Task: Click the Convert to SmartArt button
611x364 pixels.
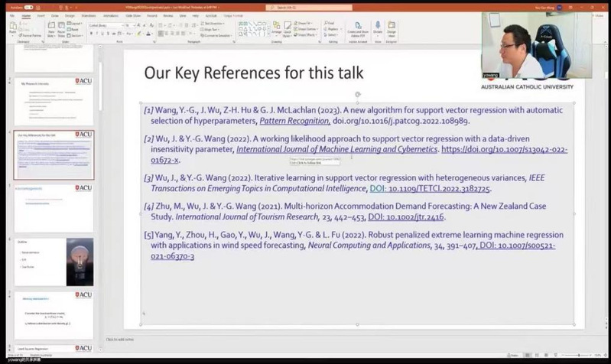Action: [x=215, y=35]
